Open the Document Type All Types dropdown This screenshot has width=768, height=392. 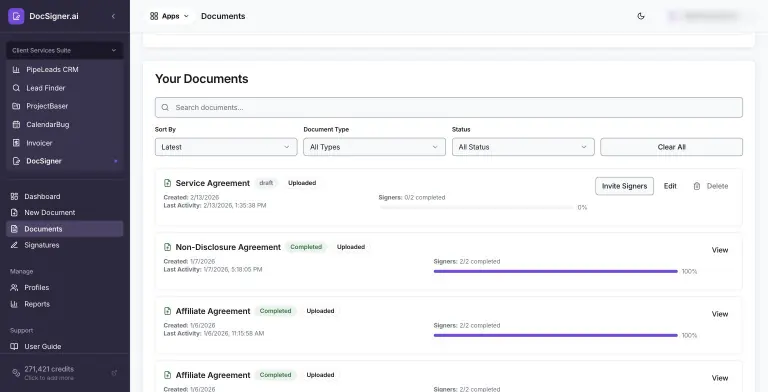pos(374,147)
